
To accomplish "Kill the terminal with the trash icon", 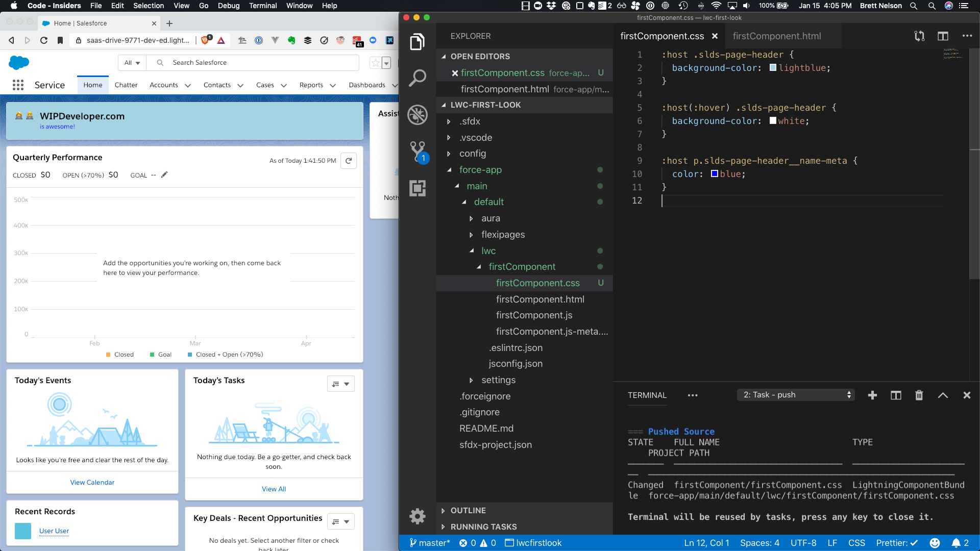I will (919, 395).
